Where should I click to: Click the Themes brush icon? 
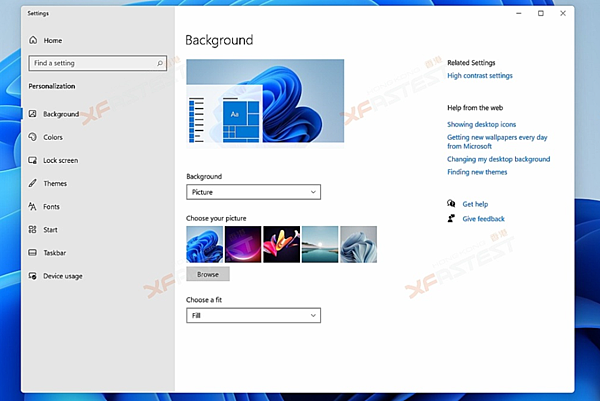click(x=33, y=183)
